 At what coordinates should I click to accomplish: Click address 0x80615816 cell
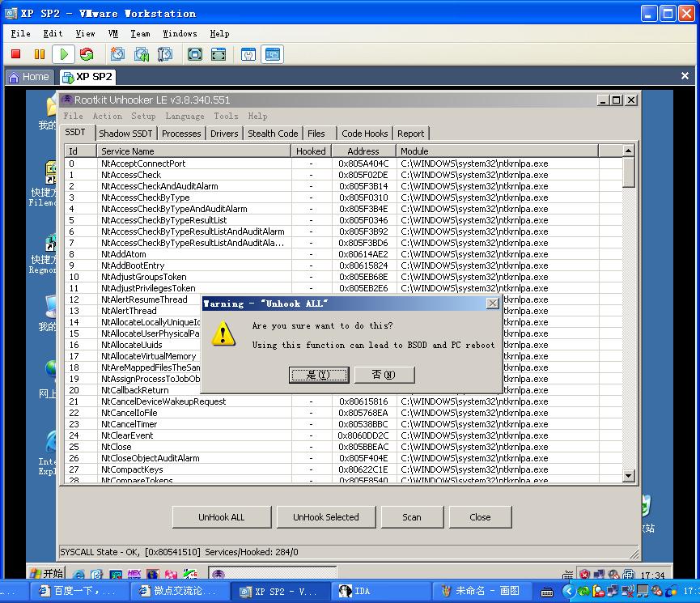[363, 401]
